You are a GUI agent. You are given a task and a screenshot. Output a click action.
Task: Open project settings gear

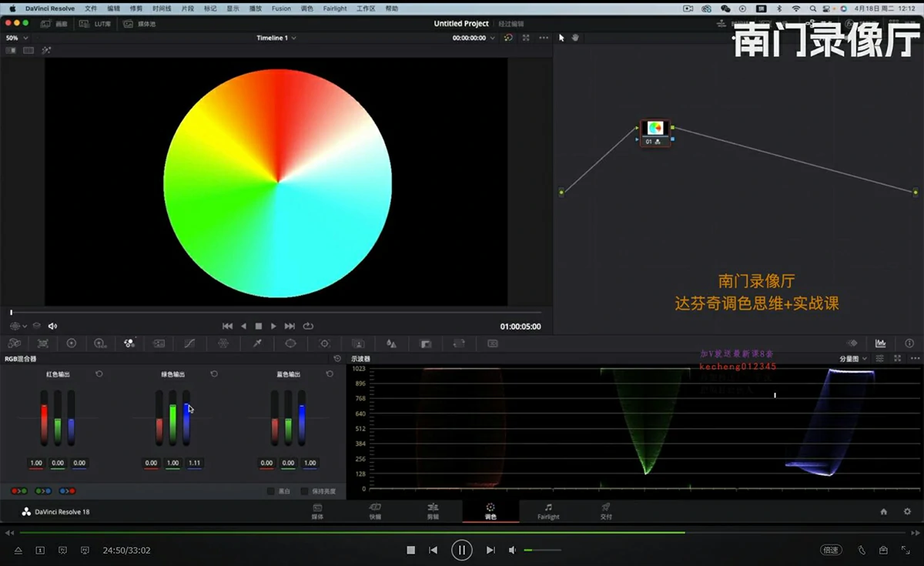click(907, 511)
